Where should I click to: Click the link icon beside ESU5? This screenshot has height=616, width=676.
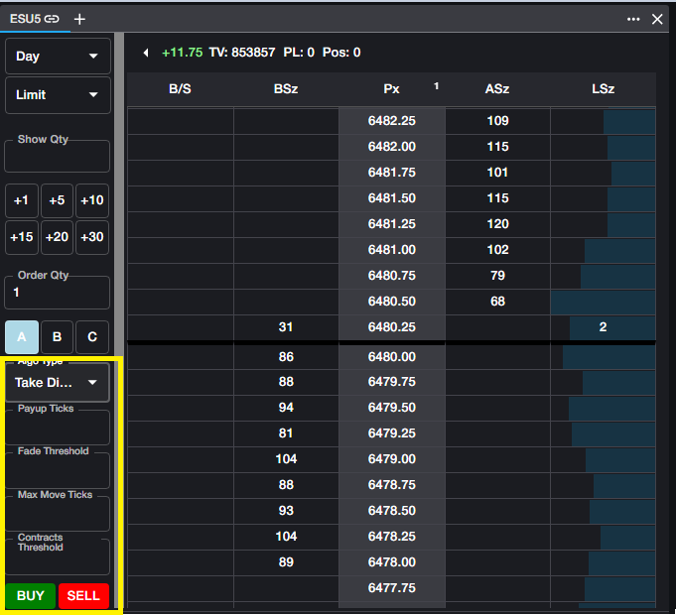pos(52,19)
